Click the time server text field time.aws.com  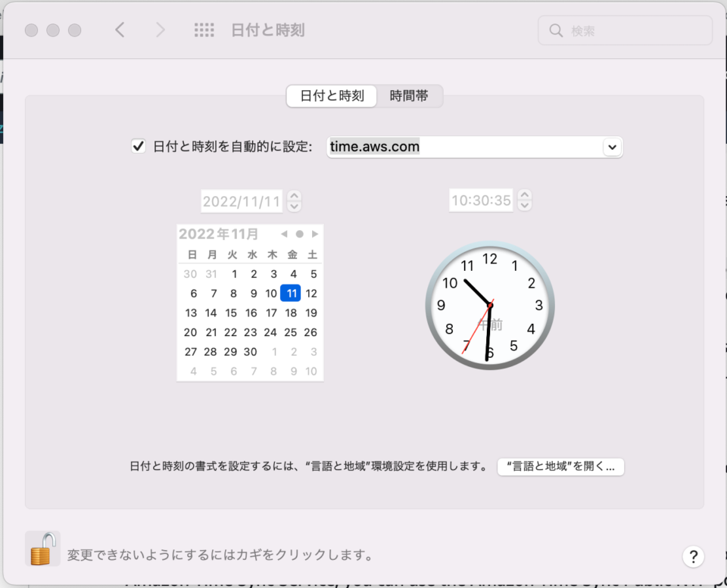pyautogui.click(x=465, y=148)
